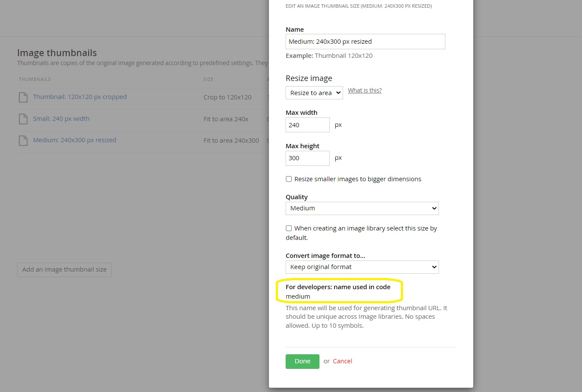Click the Cancel link

342,361
